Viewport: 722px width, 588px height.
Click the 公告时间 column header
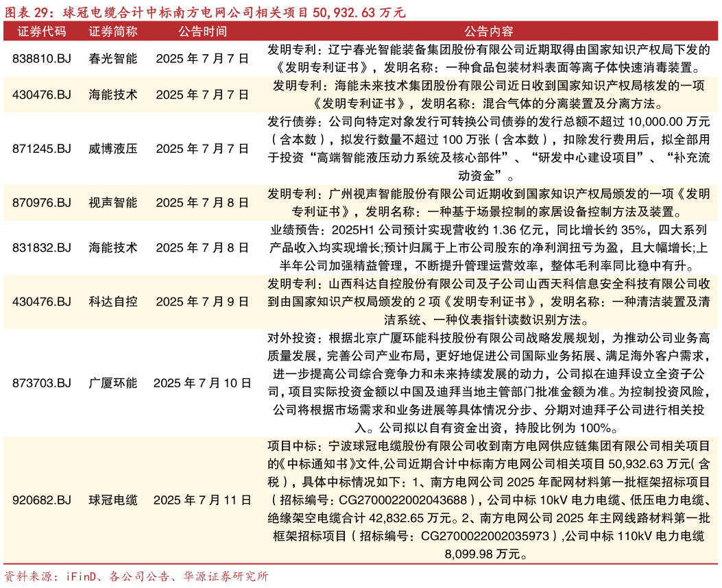pos(204,32)
